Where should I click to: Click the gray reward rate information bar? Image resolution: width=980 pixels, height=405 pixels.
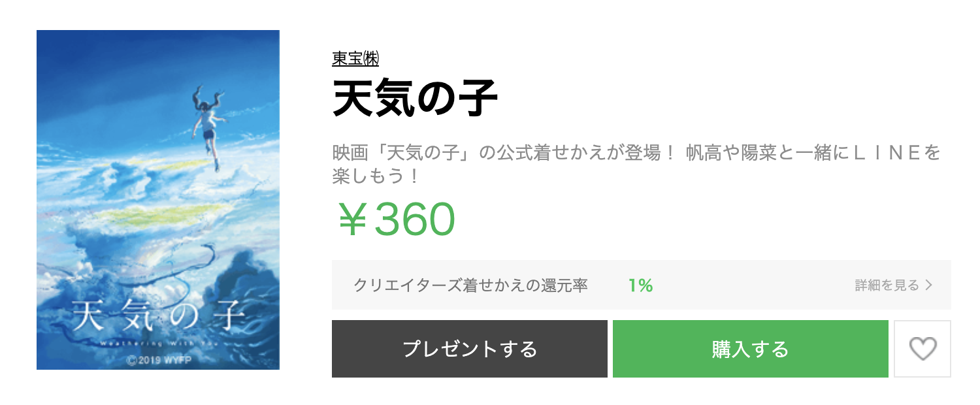642,285
